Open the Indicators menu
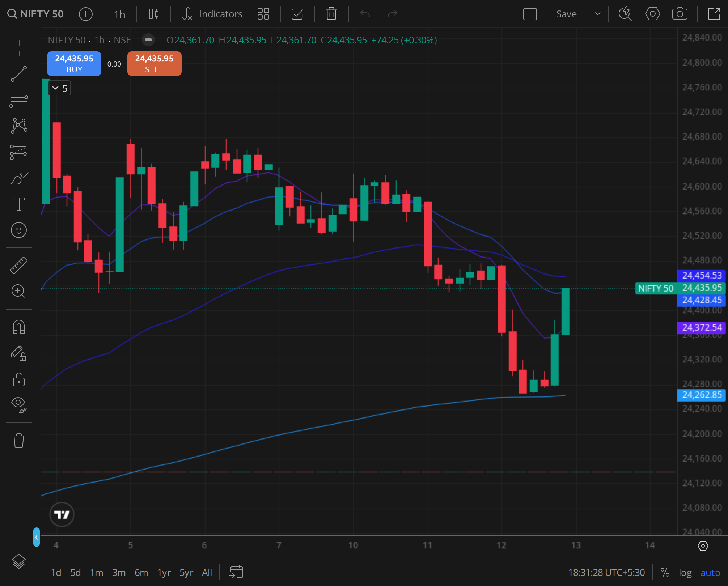The height and width of the screenshot is (586, 728). [x=212, y=14]
